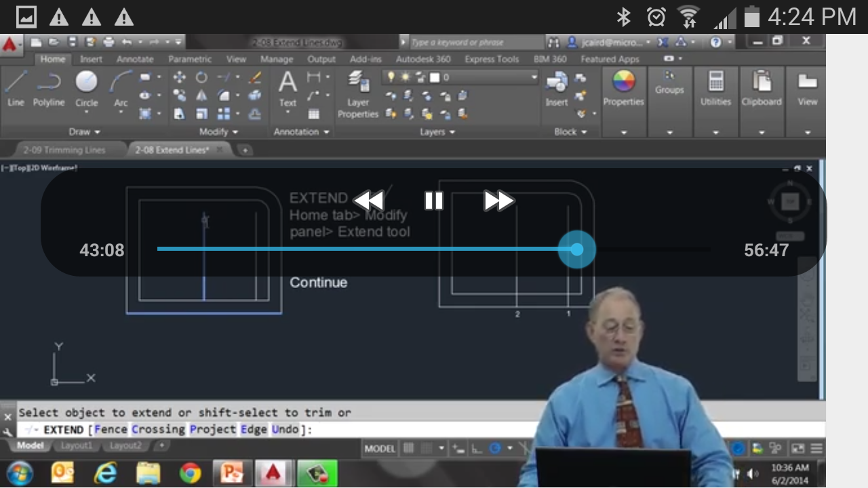The height and width of the screenshot is (488, 868).
Task: Click the Undo option in command line
Action: 285,430
